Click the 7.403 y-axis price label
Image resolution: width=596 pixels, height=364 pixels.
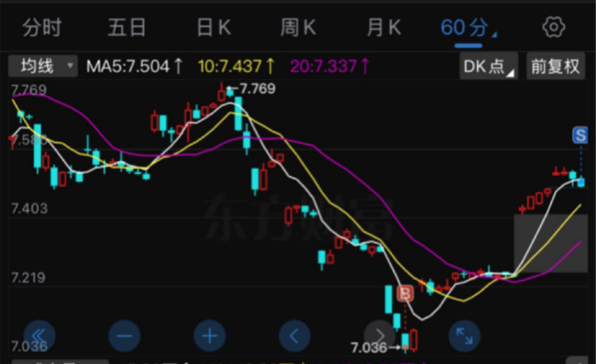coord(29,209)
